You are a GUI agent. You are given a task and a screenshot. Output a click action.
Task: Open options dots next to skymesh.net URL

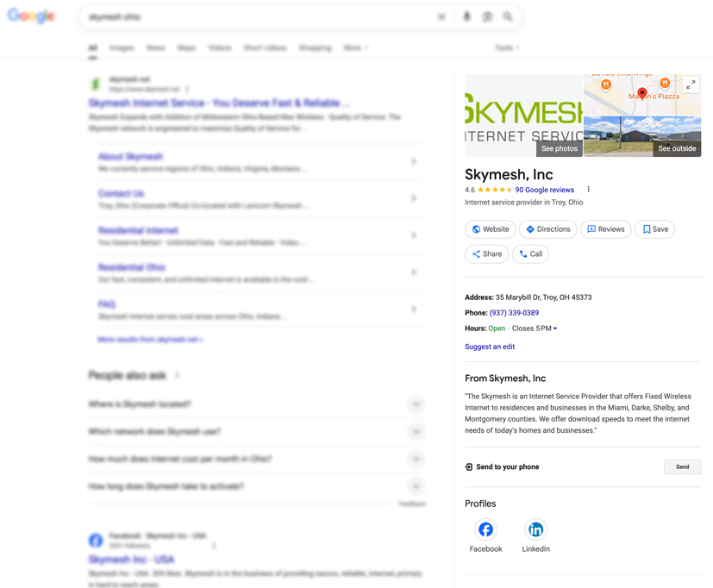187,89
